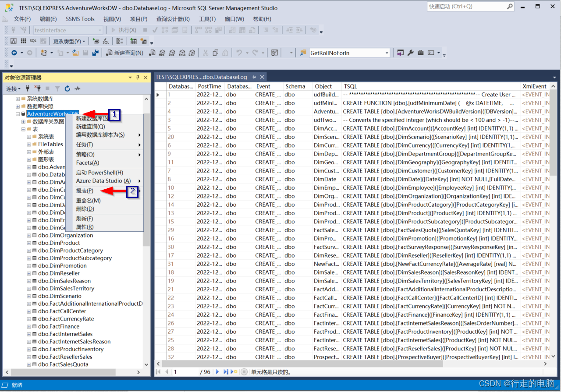Click Add new derived table icon
This screenshot has width=561, height=392.
[144, 41]
